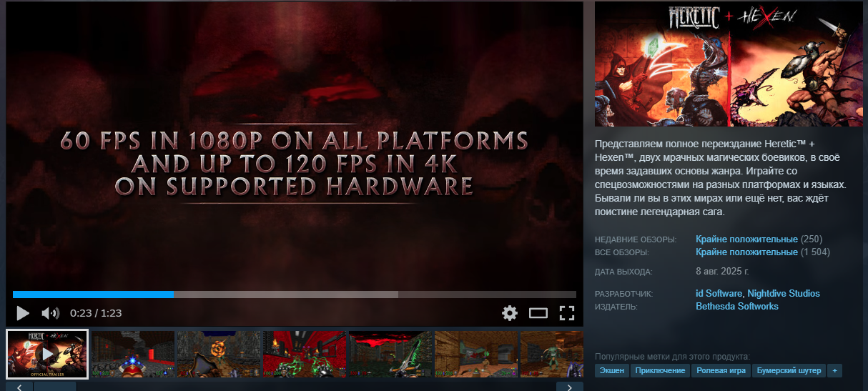
Task: Click the Heretic + Hexen header image
Action: [x=729, y=64]
